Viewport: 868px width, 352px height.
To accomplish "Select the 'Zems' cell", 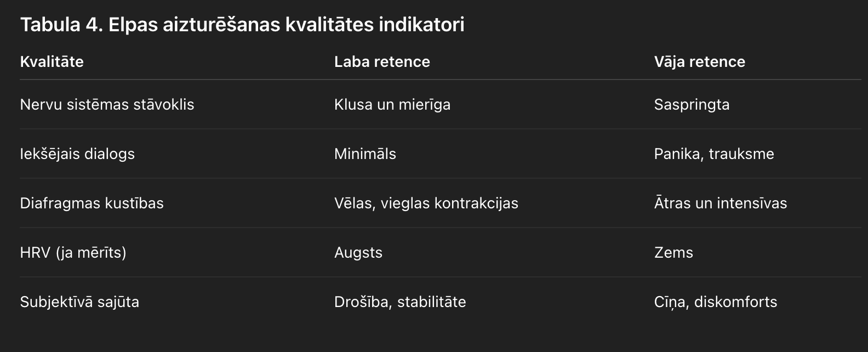I will (673, 252).
